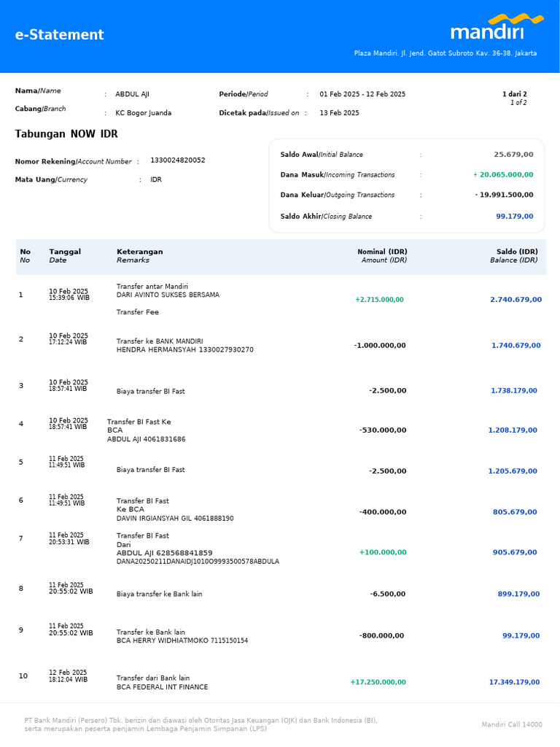Select row 4 amount -530.000,00
The height and width of the screenshot is (747, 560).
pyautogui.click(x=383, y=430)
